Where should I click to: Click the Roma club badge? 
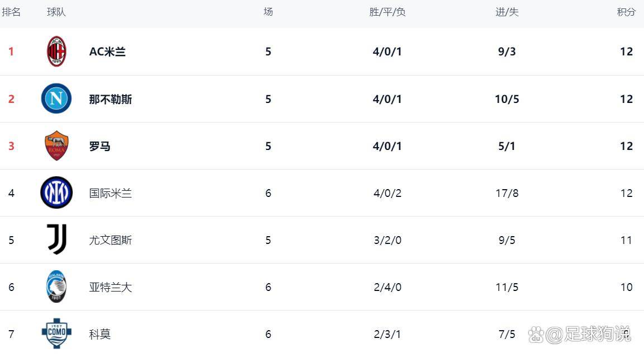(56, 146)
